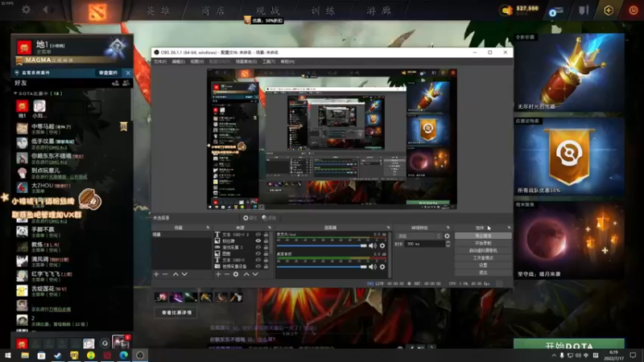Lock the 文本 (GDI+) 2 source
This screenshot has height=362, width=644.
tap(266, 234)
